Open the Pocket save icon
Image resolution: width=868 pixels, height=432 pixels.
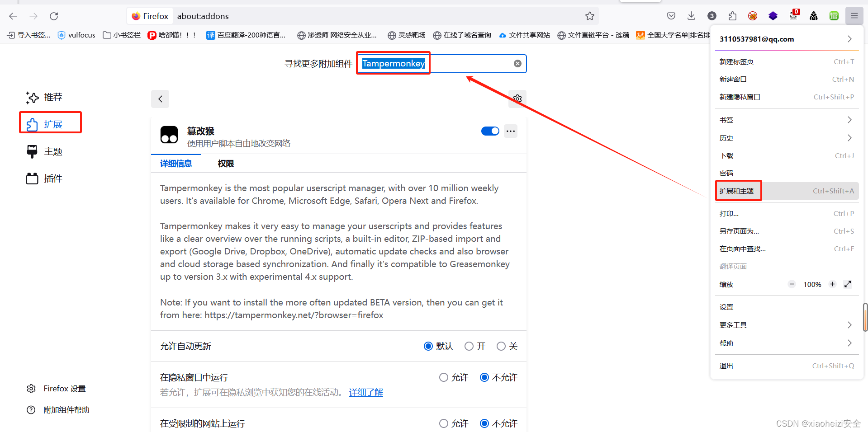pos(671,16)
